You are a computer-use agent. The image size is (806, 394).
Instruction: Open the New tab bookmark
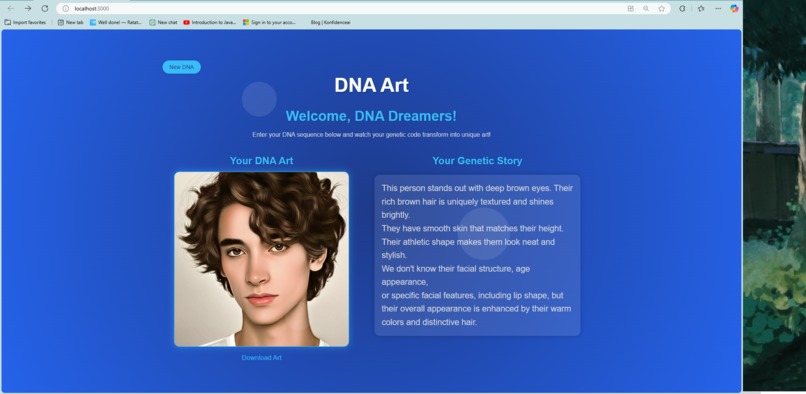pyautogui.click(x=70, y=23)
